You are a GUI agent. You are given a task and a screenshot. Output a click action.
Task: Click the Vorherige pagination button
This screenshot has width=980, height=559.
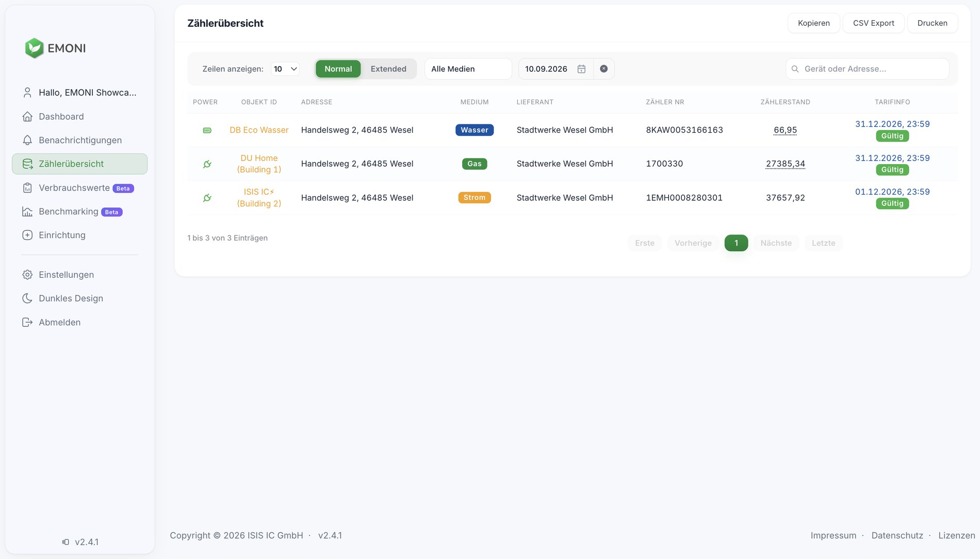(693, 243)
